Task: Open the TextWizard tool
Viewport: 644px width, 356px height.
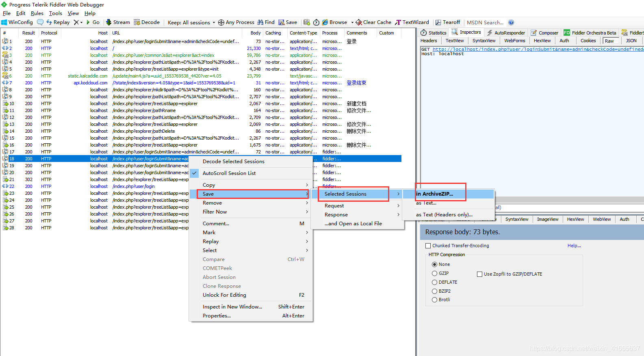Action: tap(412, 22)
